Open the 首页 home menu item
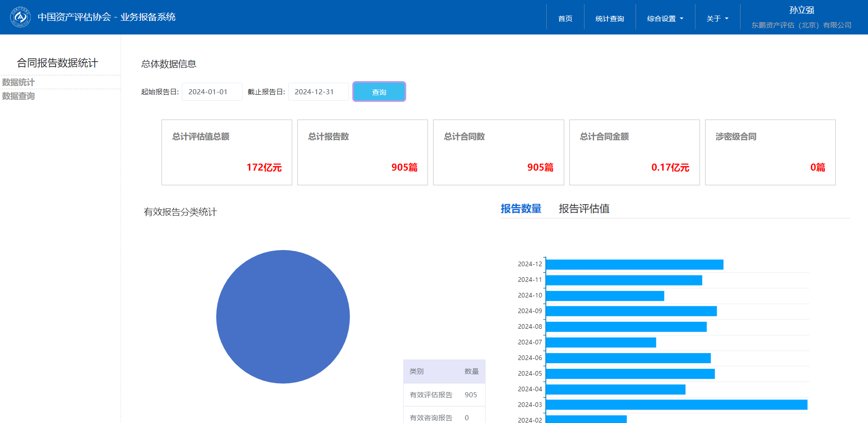868x423 pixels. tap(565, 18)
